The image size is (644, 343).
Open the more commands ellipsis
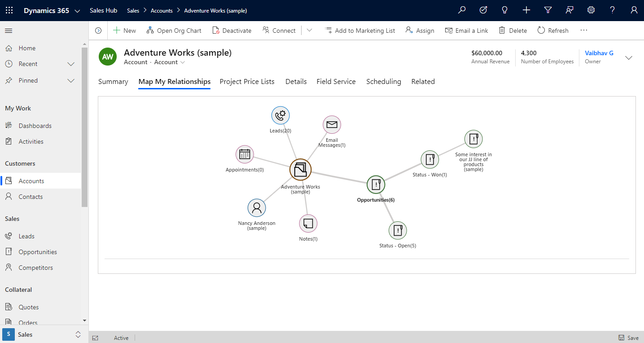584,31
